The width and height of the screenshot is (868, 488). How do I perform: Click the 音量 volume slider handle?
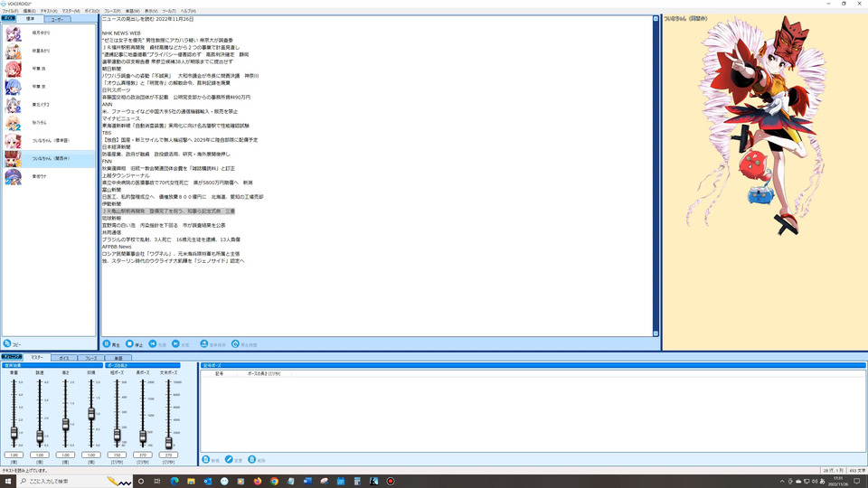(x=14, y=433)
